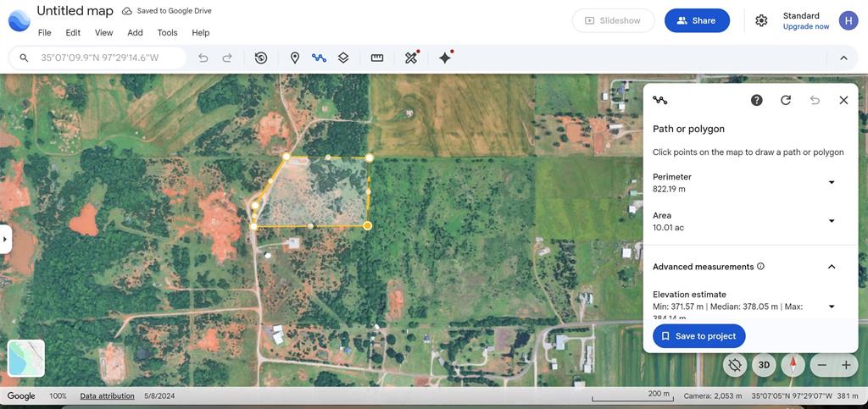Open the settings gear
The height and width of the screenshot is (409, 868).
(x=762, y=20)
